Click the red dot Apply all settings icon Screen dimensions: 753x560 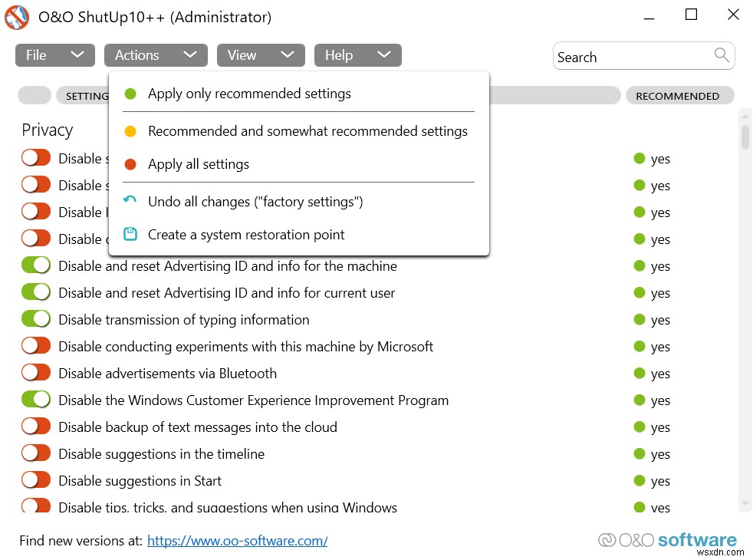pos(130,164)
